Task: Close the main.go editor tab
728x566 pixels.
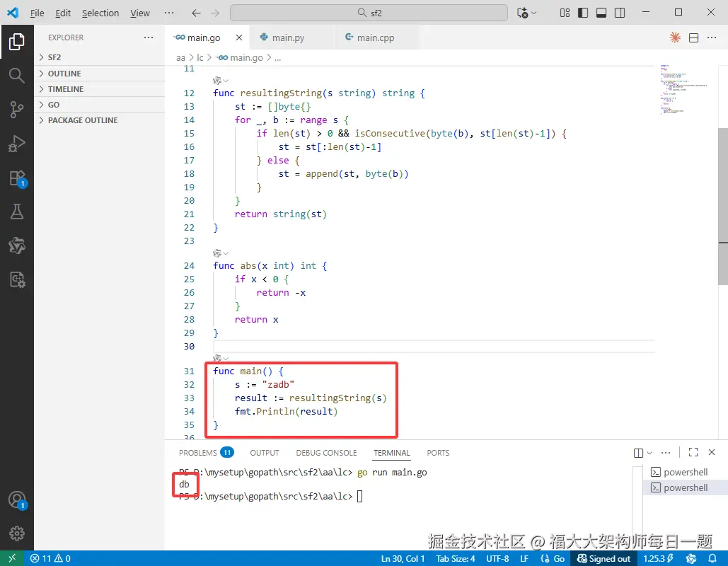Action: 238,37
